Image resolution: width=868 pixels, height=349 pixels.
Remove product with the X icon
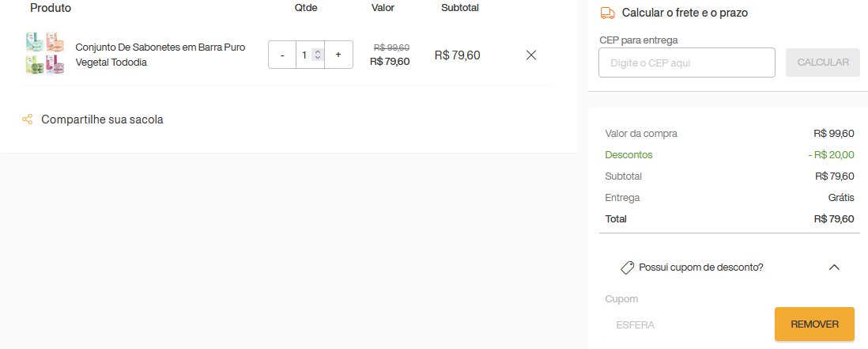point(531,55)
